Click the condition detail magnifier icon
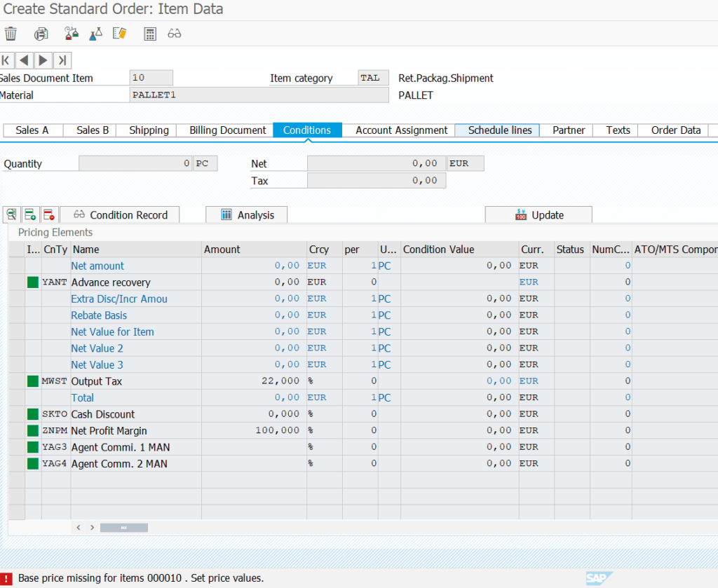 point(12,214)
